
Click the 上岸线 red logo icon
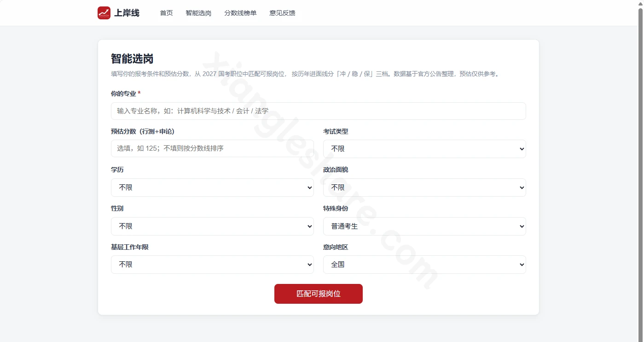(104, 13)
